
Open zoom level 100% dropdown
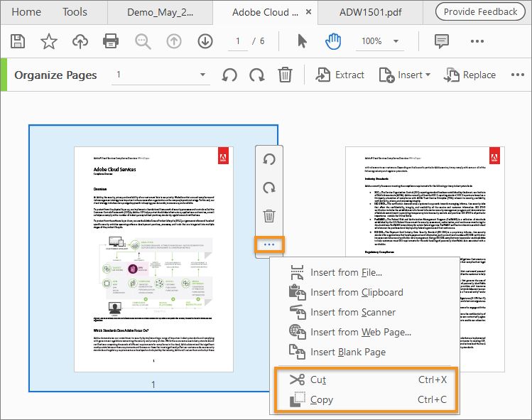coord(380,41)
